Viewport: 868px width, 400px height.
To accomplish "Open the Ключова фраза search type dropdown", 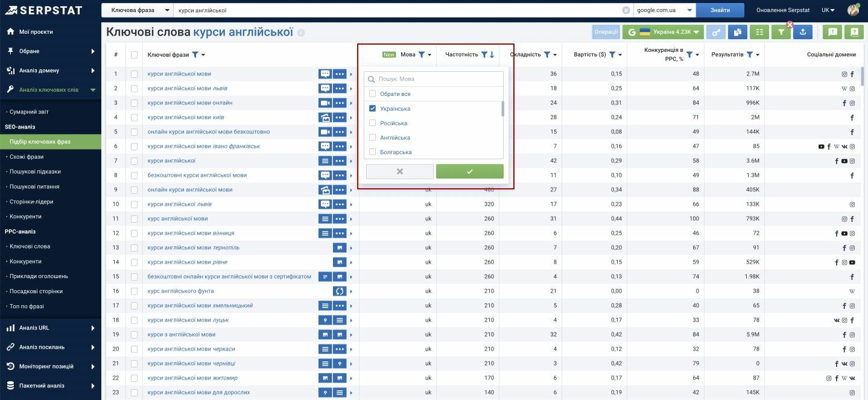I will click(137, 10).
